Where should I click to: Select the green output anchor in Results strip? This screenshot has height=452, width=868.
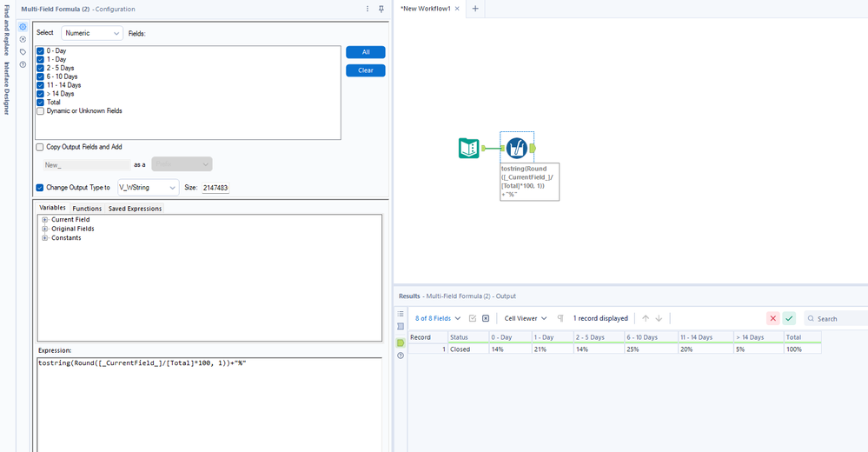coord(401,342)
